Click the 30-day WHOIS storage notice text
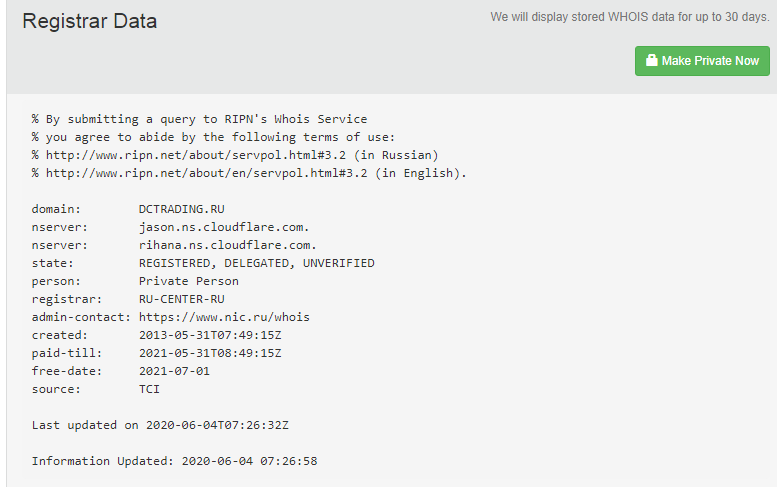This screenshot has height=487, width=777. click(x=630, y=17)
